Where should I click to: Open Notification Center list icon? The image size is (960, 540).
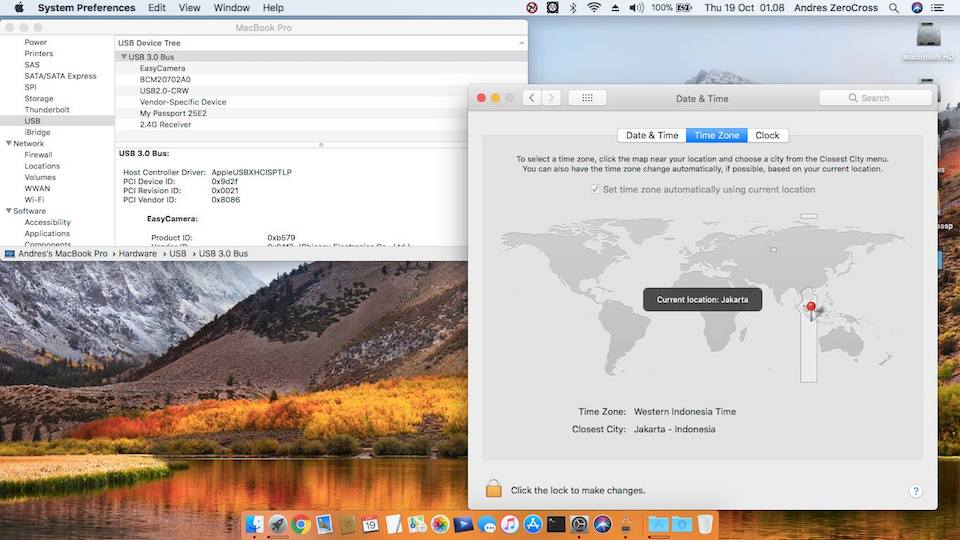tap(937, 8)
